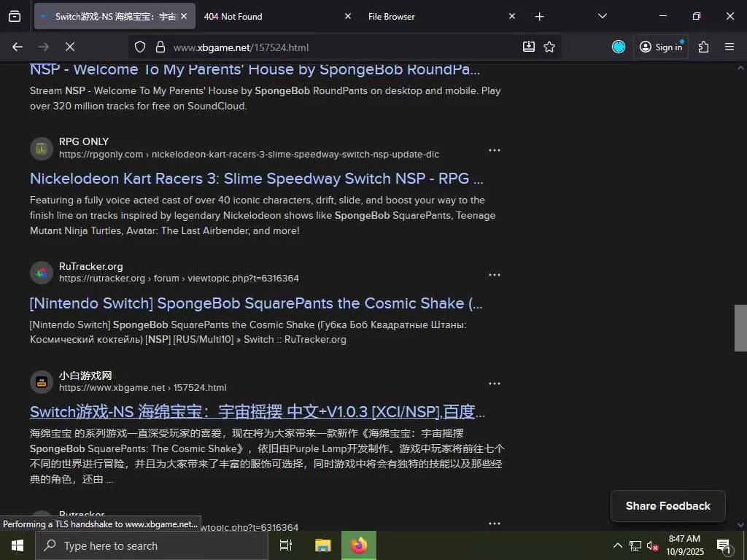Switch to the File Browser tab
The height and width of the screenshot is (560, 747).
(x=391, y=17)
